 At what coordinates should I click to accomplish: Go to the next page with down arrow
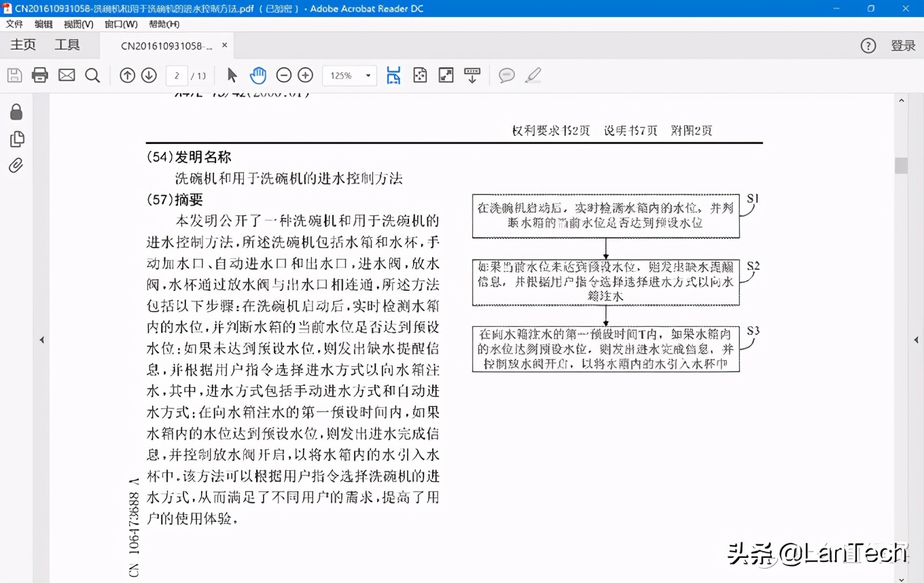coord(148,75)
